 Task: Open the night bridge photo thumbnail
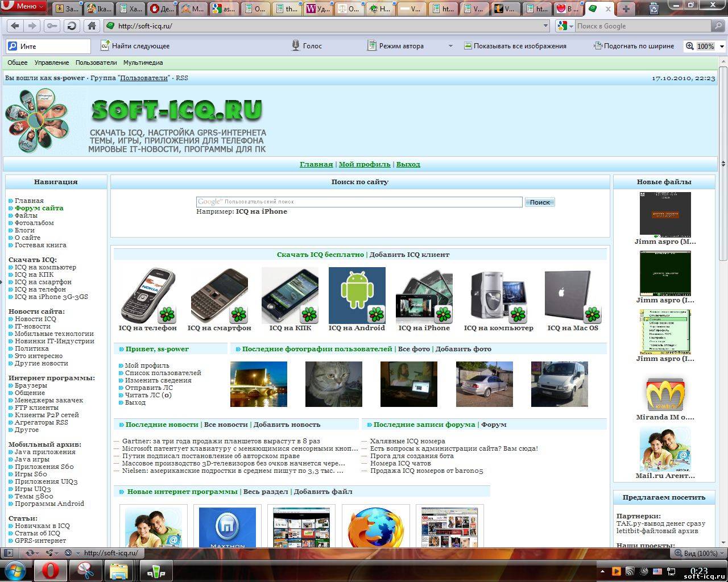[259, 384]
